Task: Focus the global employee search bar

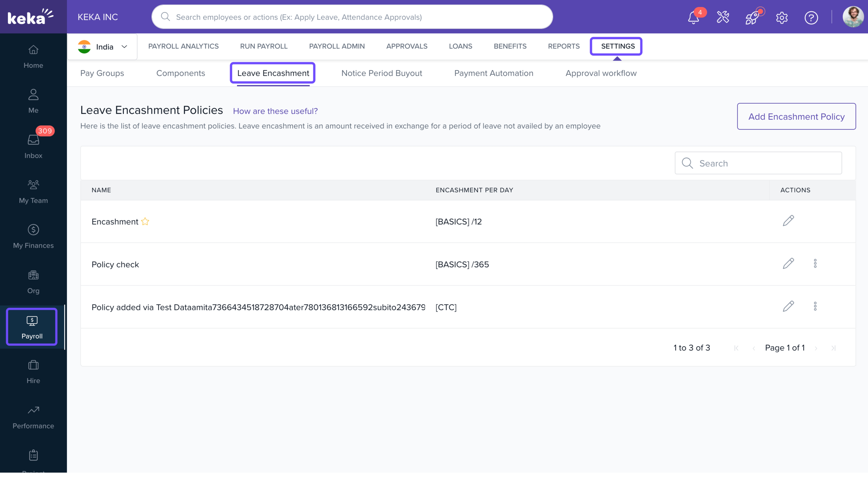Action: tap(352, 17)
